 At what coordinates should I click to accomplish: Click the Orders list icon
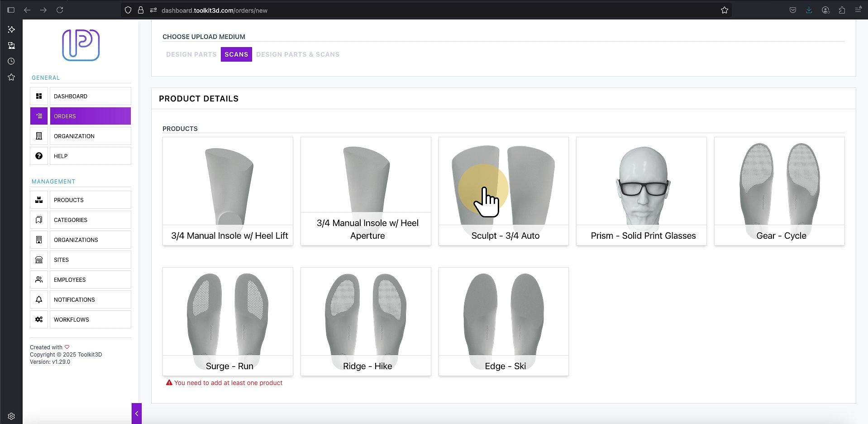coord(39,116)
